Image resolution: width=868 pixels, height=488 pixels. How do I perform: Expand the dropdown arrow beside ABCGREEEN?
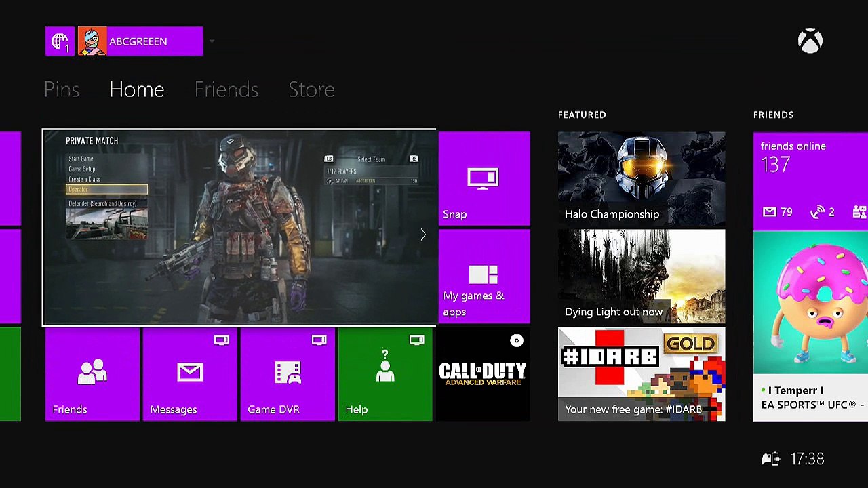[212, 42]
